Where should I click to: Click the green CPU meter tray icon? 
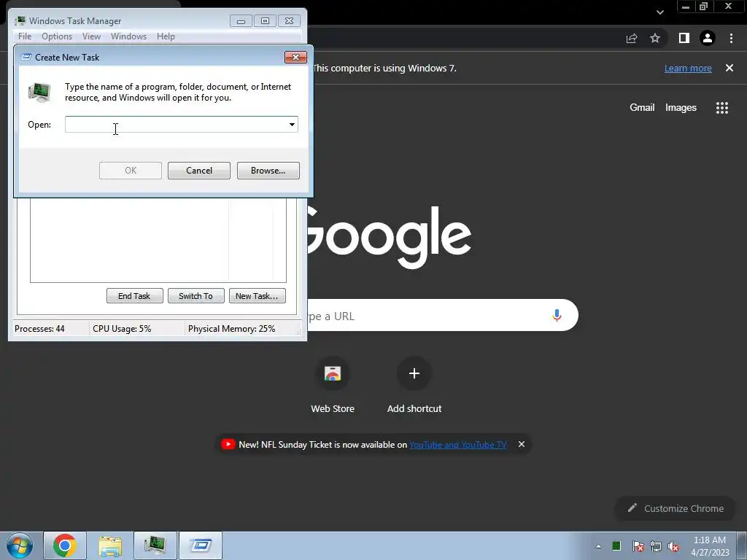pos(616,545)
